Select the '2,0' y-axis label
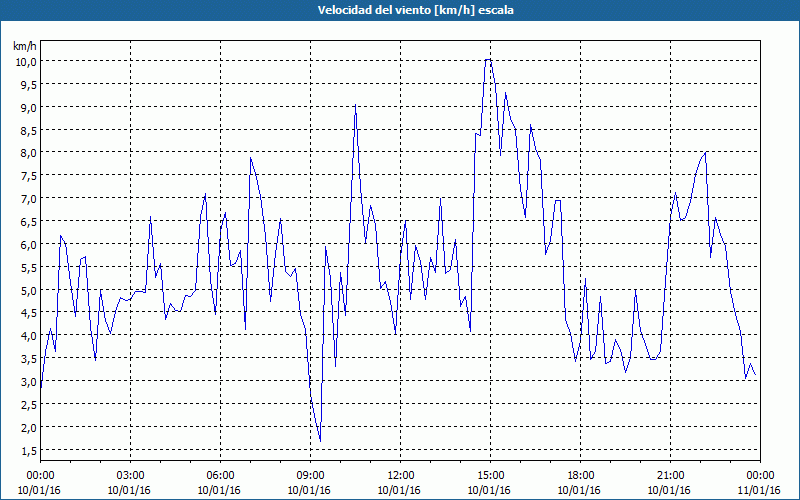The height and width of the screenshot is (500, 800). [28, 428]
